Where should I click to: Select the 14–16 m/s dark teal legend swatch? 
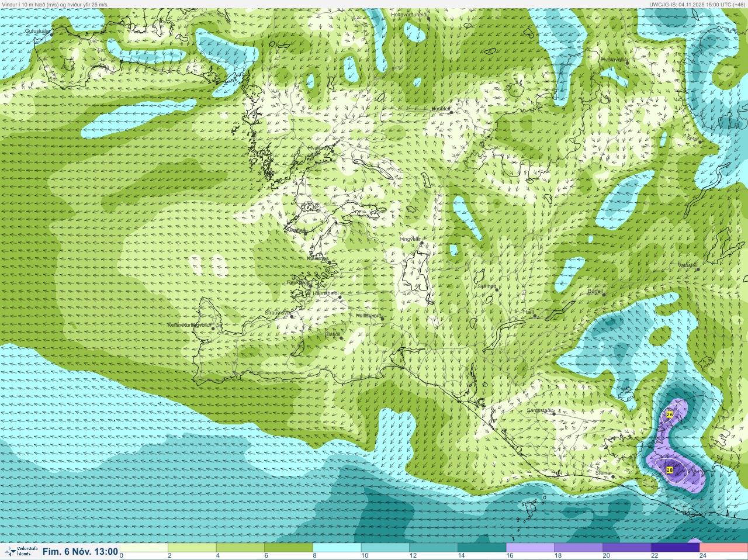coord(482,548)
